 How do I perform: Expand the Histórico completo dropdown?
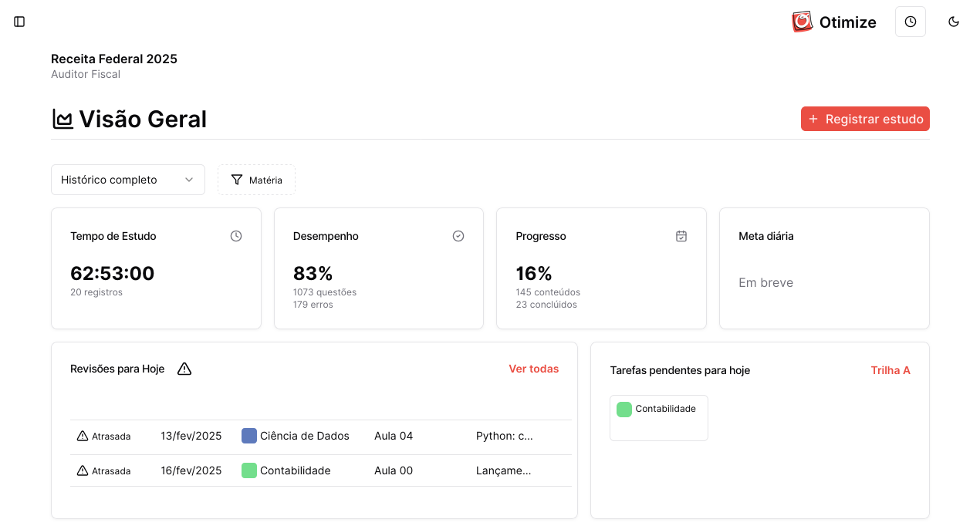pyautogui.click(x=128, y=180)
